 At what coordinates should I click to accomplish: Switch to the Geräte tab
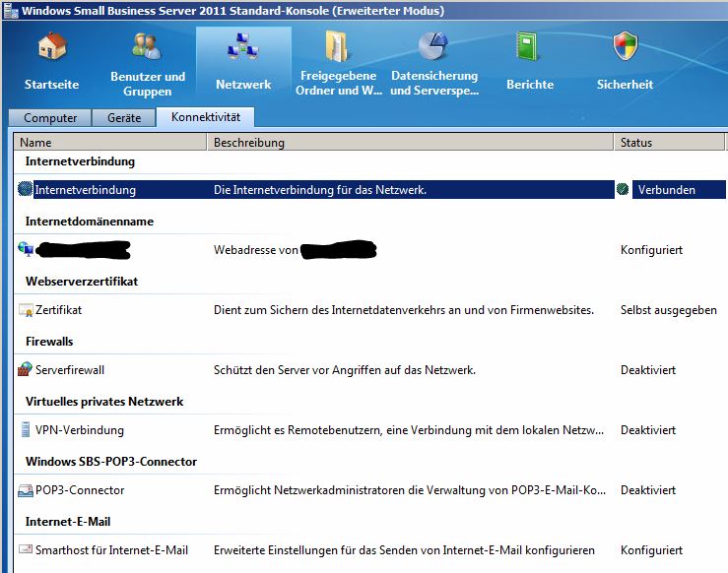click(x=124, y=118)
